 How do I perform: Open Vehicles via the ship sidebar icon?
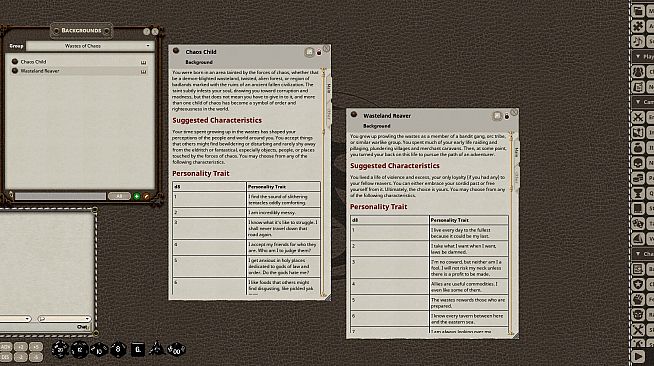click(x=638, y=238)
